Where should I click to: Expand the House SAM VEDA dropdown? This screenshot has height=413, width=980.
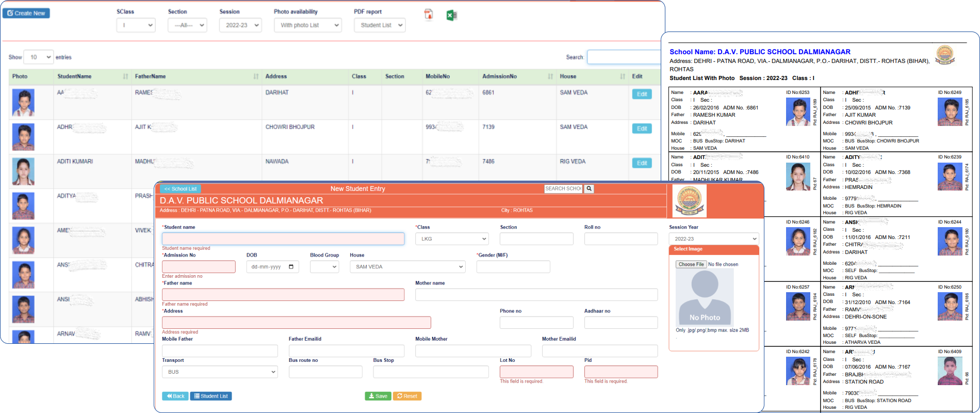pyautogui.click(x=407, y=267)
